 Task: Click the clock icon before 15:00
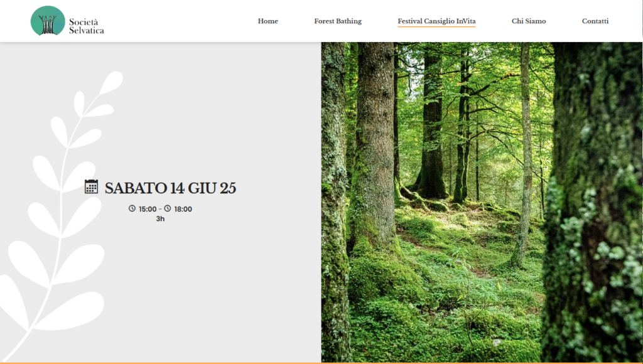click(132, 208)
